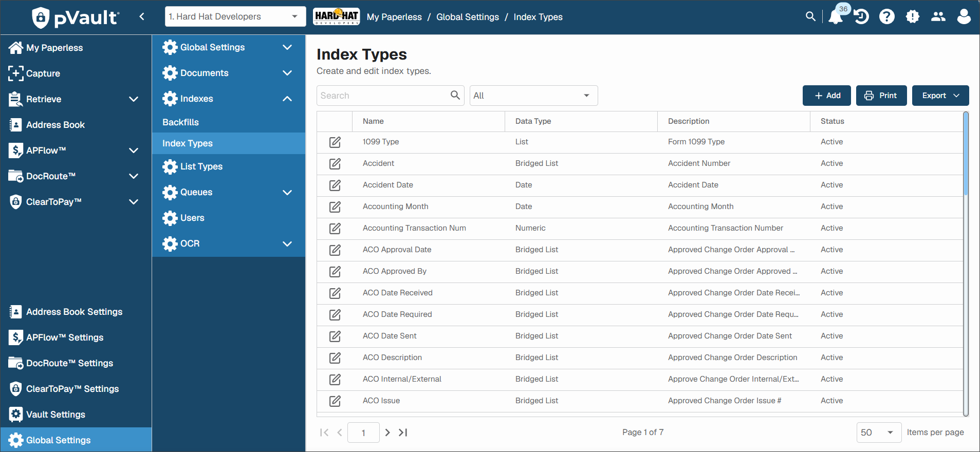This screenshot has height=452, width=980.
Task: Expand the Queues section
Action: tap(287, 192)
